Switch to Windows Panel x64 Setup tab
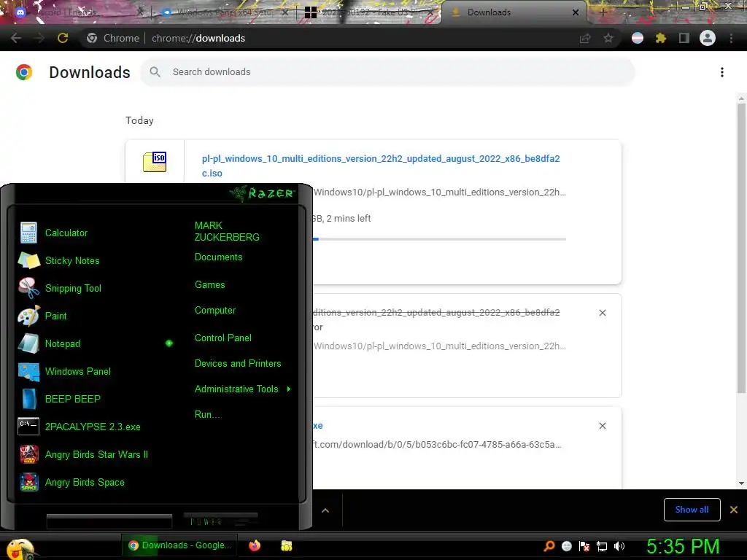 tap(224, 12)
